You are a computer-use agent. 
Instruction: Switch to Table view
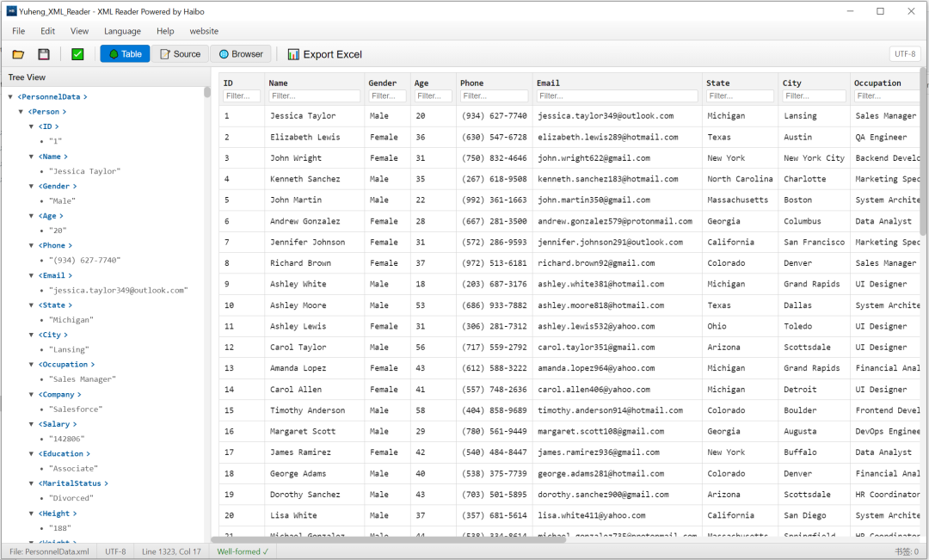125,54
